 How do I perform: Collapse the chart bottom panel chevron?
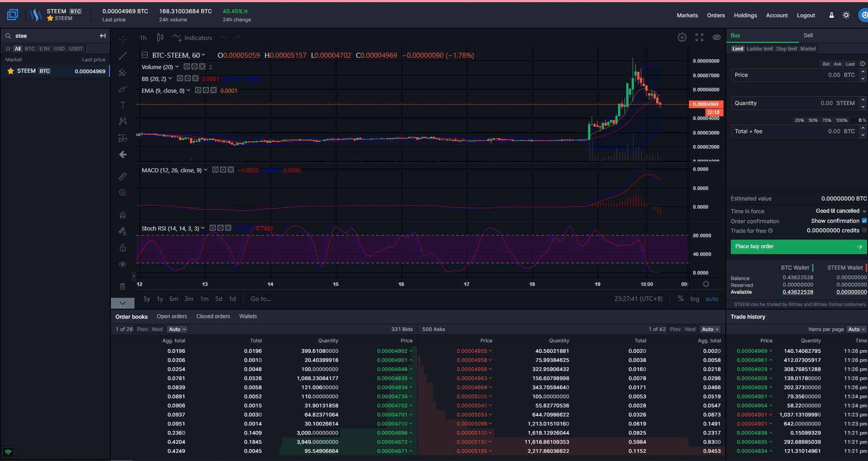tap(123, 303)
